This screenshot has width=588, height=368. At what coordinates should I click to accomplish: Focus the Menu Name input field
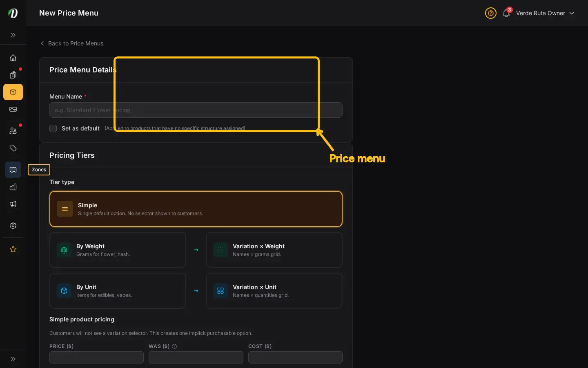point(196,110)
